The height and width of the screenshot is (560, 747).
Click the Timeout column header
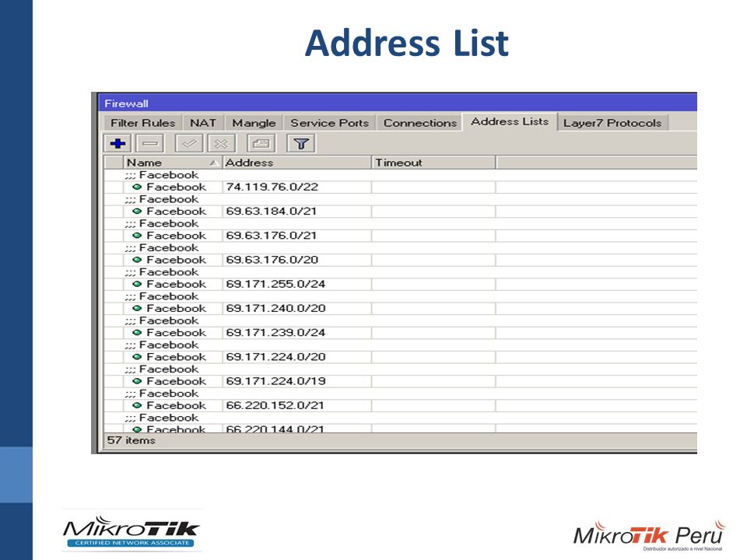pos(433,163)
